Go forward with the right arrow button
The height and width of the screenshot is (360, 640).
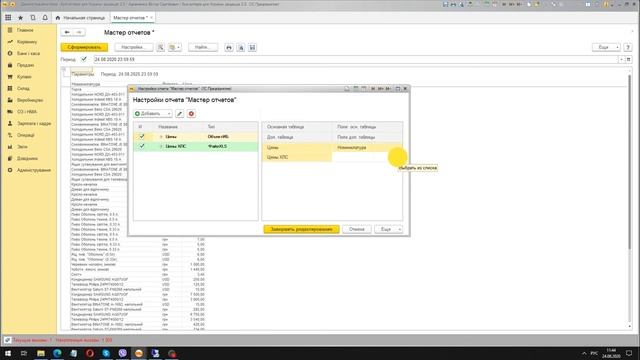pyautogui.click(x=79, y=32)
